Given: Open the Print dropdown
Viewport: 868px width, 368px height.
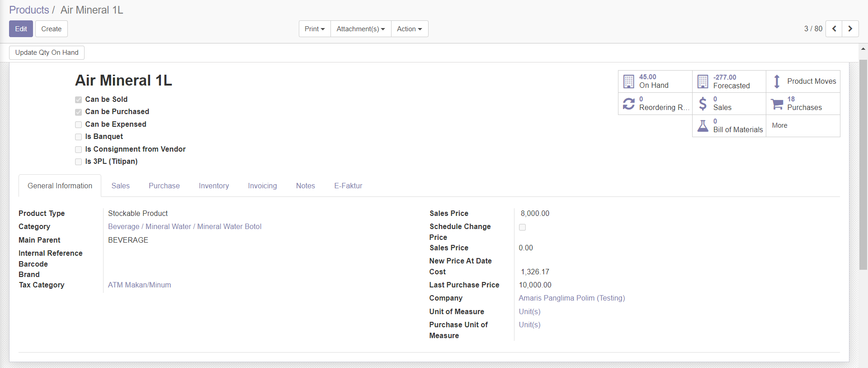Looking at the screenshot, I should pyautogui.click(x=315, y=29).
